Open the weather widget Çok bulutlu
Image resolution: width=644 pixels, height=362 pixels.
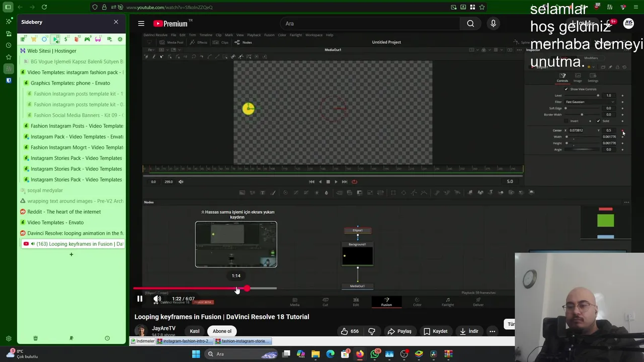point(23,353)
